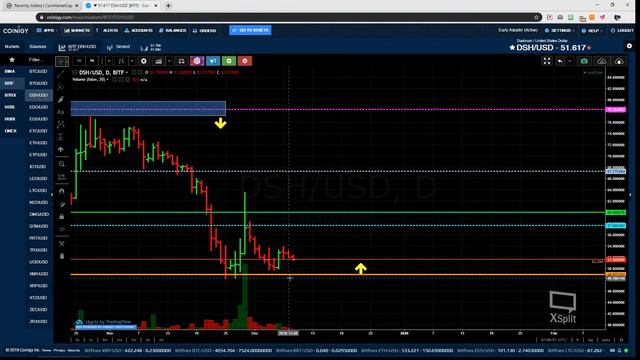Open the Accounts menu

[138, 31]
